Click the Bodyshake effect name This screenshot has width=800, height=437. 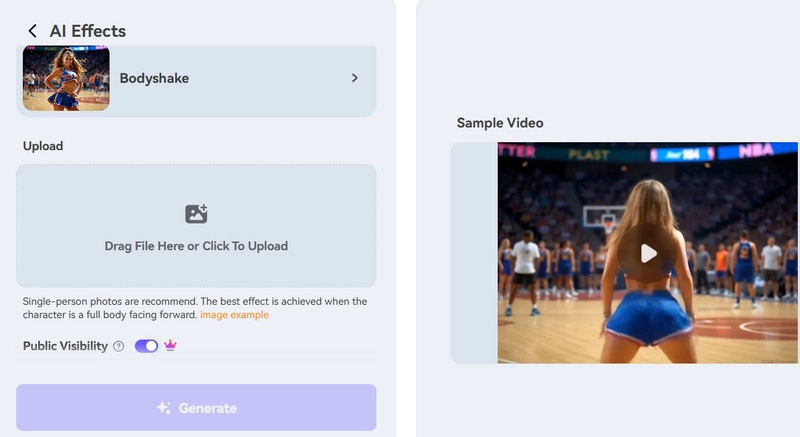point(154,78)
